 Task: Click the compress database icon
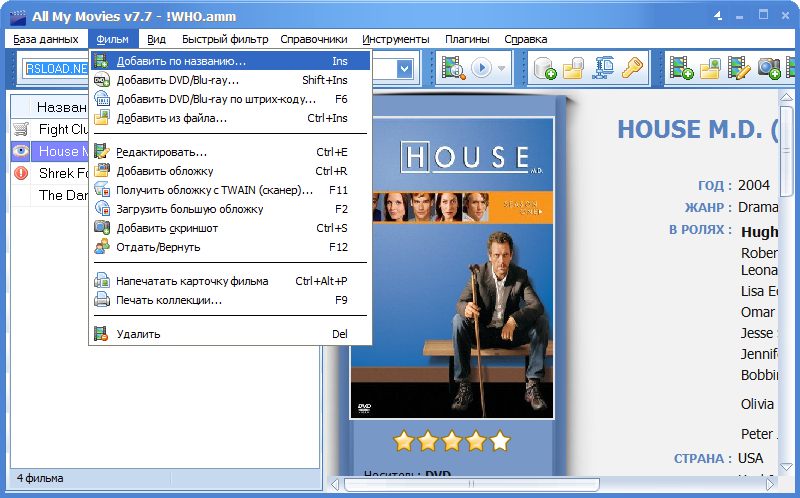pyautogui.click(x=603, y=68)
